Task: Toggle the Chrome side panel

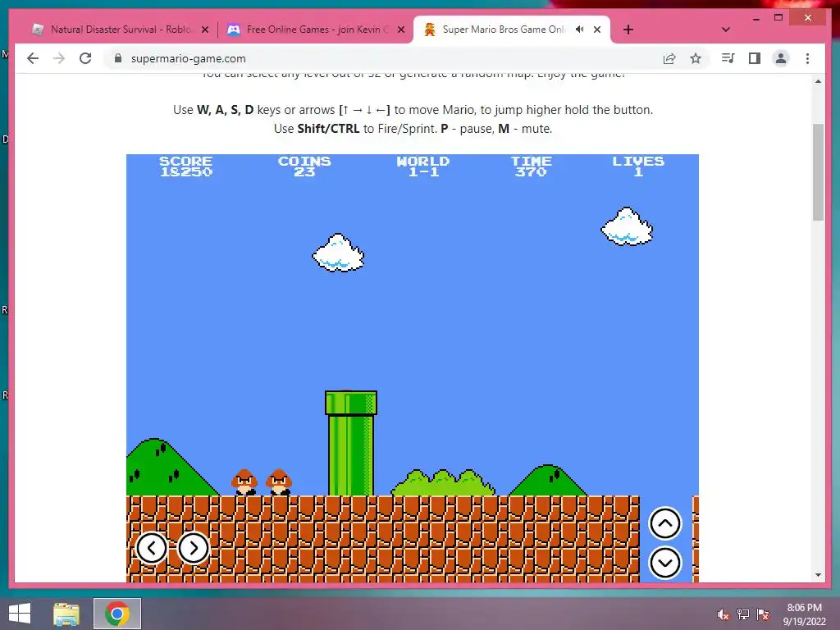Action: [x=755, y=58]
